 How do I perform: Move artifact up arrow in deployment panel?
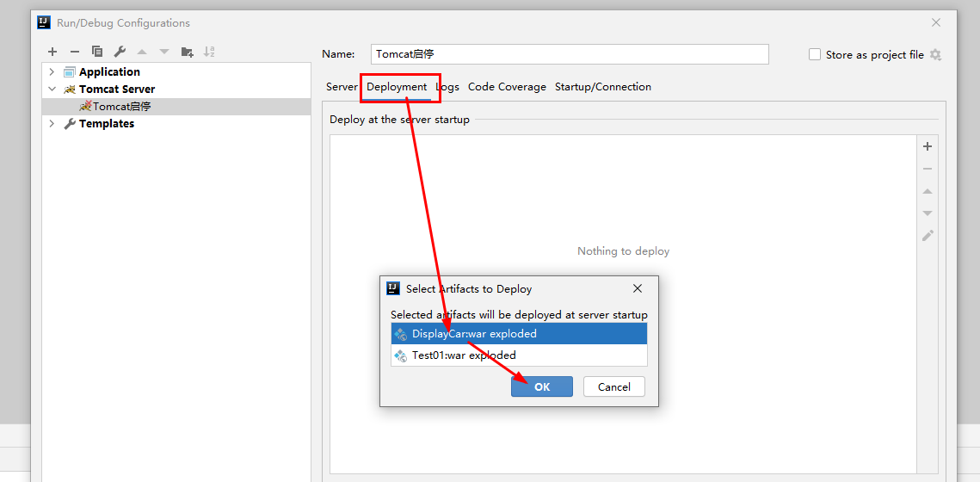(x=928, y=191)
